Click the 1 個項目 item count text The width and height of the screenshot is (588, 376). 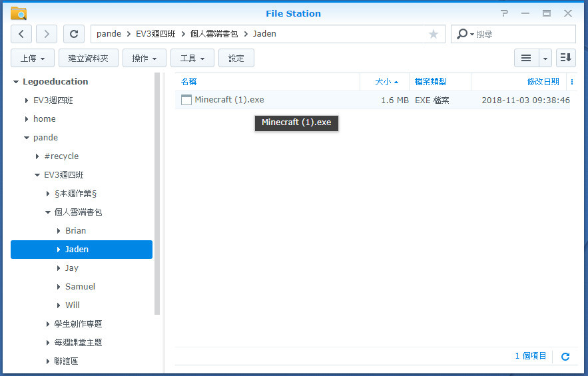530,356
